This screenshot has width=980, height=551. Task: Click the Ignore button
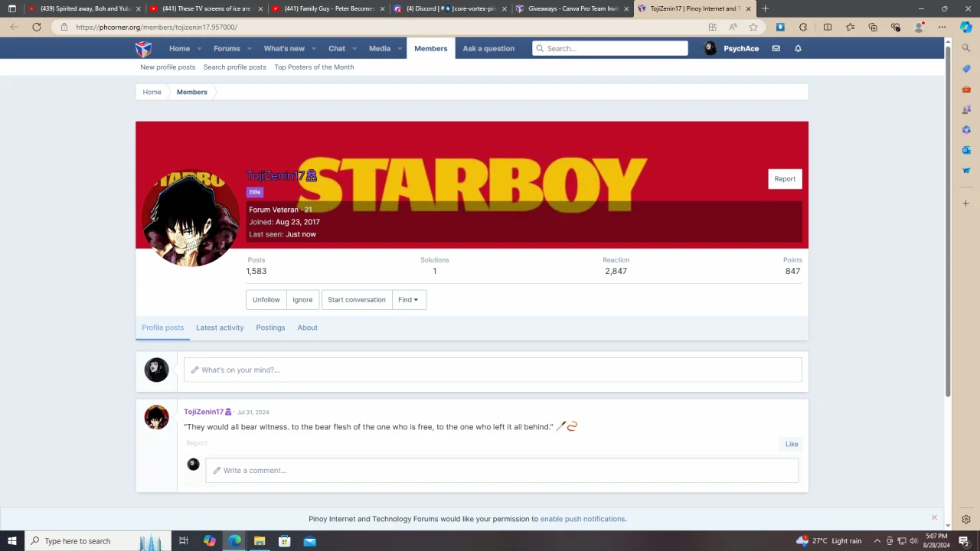pos(302,300)
